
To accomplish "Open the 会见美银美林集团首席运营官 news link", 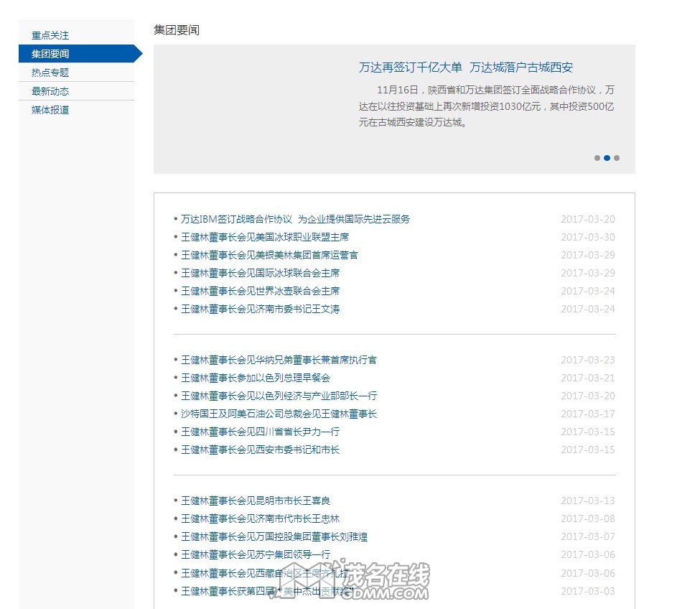I will point(269,255).
